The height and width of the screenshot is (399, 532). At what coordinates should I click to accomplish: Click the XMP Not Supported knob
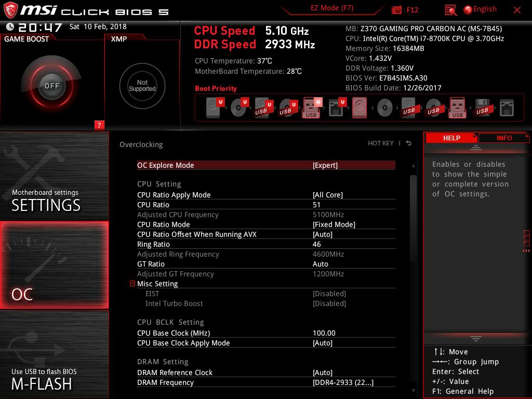142,86
